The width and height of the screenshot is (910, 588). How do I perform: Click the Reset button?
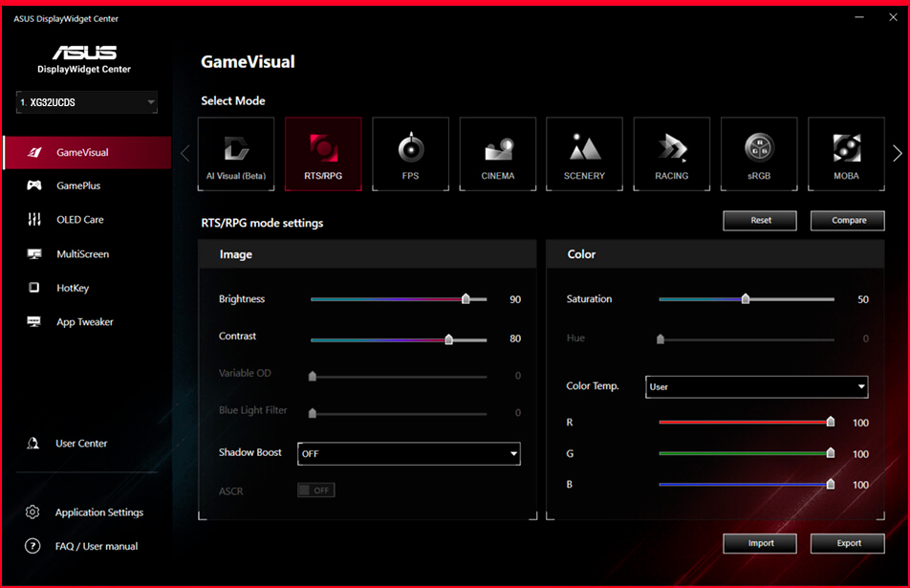(x=760, y=221)
